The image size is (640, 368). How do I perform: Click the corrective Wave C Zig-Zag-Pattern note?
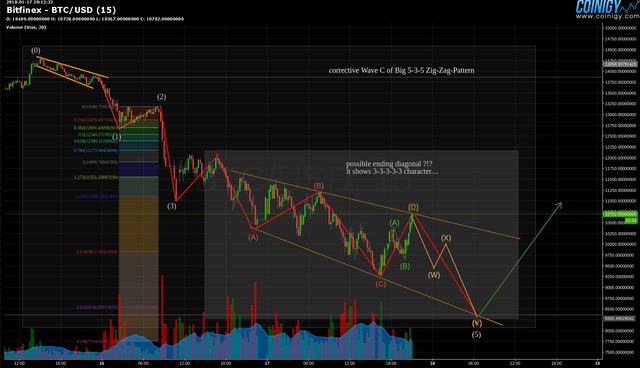(x=402, y=71)
